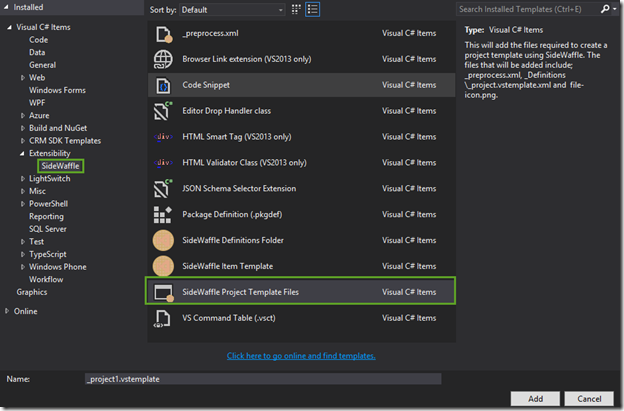Click the Editor Drop Handler class icon
Screen dimensions: 624x411
163,111
